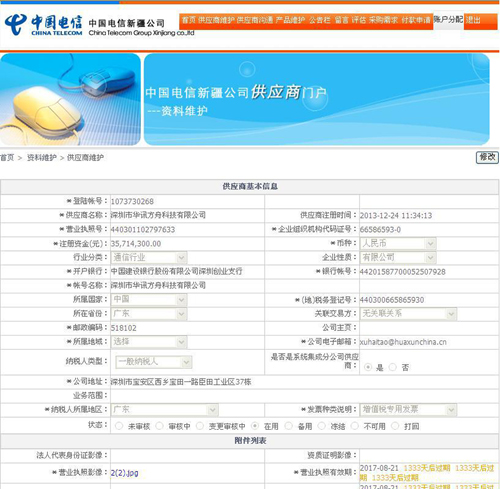Click 退出 to log out

coord(473,20)
